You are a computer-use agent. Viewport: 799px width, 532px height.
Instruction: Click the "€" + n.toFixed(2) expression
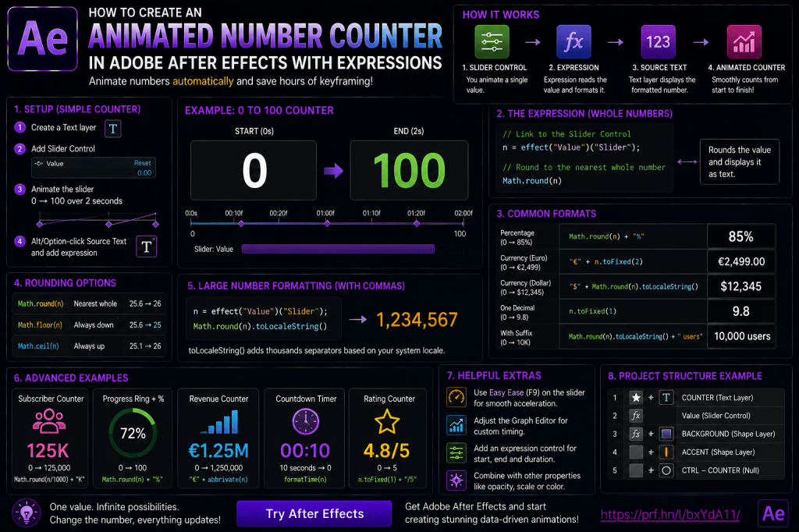605,261
